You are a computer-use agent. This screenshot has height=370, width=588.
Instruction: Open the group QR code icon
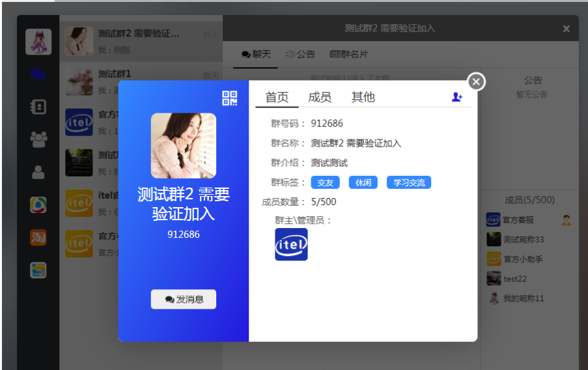pyautogui.click(x=229, y=98)
